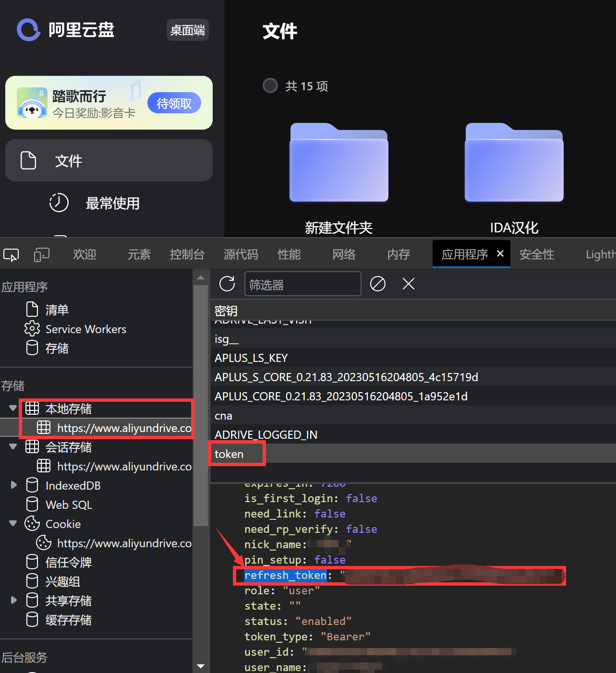This screenshot has height=673, width=616.
Task: Switch to the 内存 tab
Action: coord(399,254)
